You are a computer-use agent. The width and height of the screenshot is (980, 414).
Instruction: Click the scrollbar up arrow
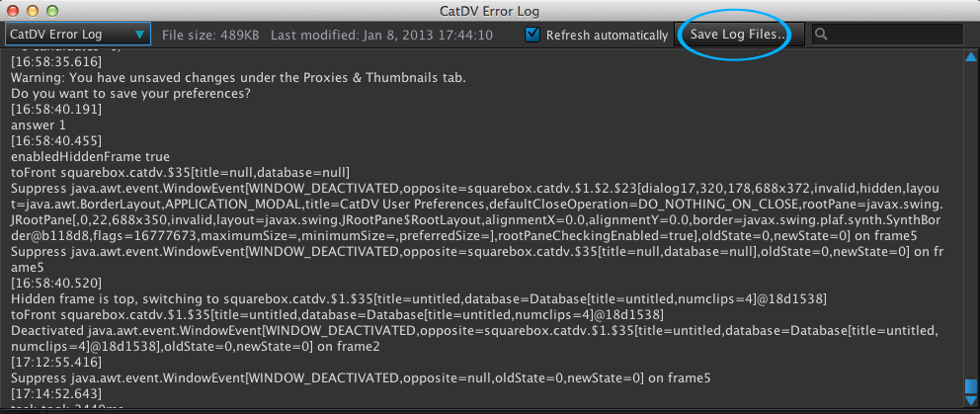970,56
